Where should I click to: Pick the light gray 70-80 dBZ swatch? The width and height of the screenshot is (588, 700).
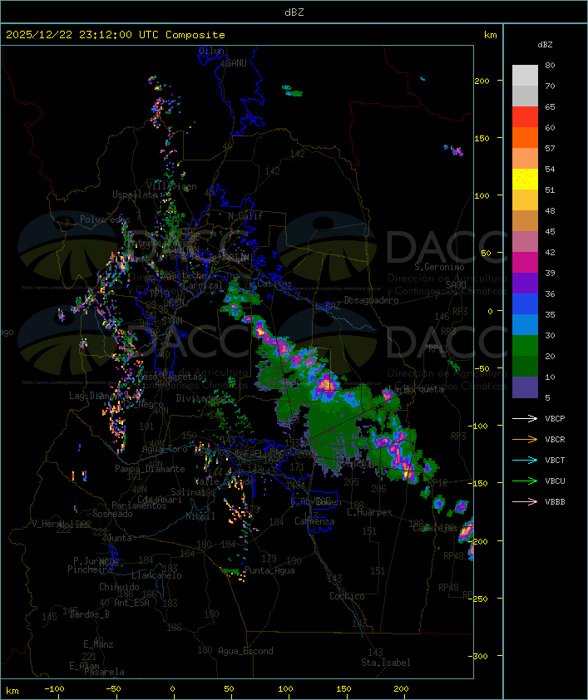pos(525,75)
